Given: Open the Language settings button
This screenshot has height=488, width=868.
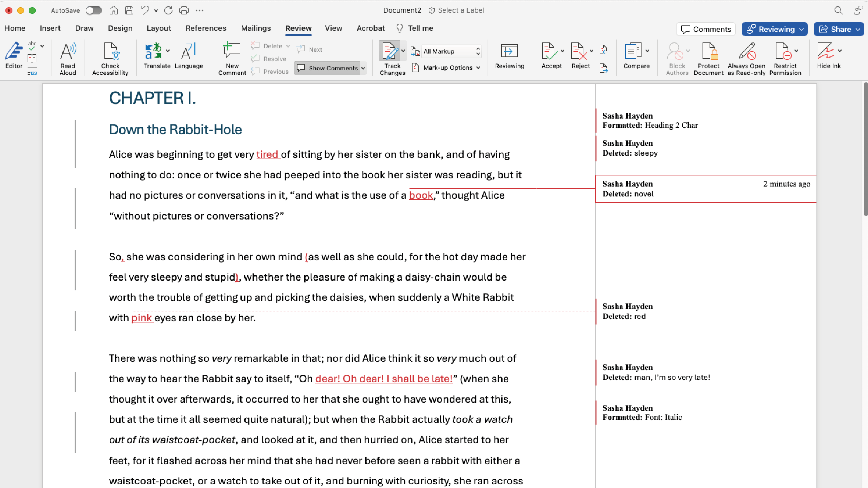Looking at the screenshot, I should tap(189, 56).
